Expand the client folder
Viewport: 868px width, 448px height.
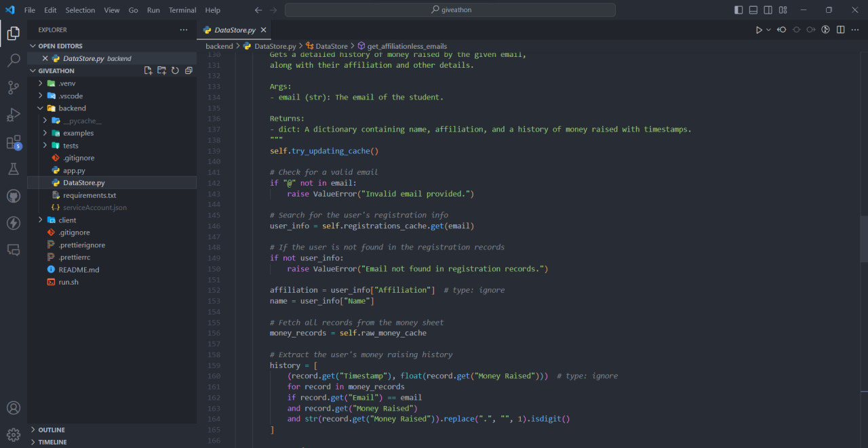(x=67, y=220)
